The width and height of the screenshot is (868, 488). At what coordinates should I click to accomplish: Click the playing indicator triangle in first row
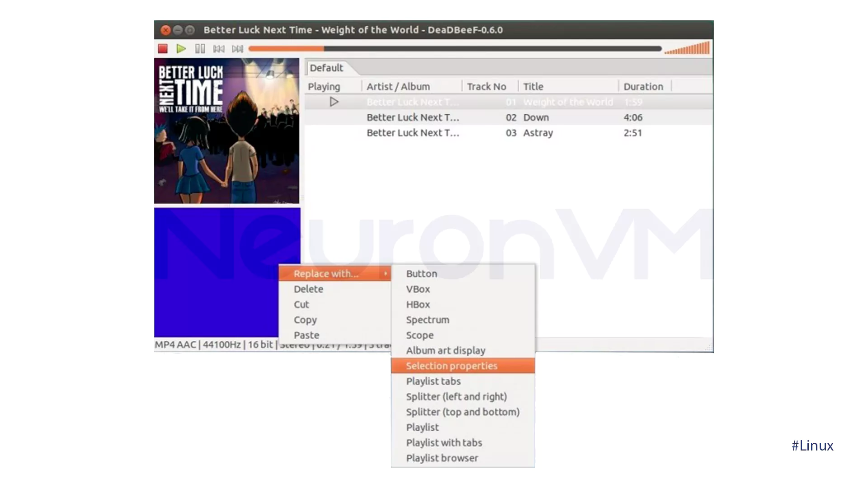334,102
